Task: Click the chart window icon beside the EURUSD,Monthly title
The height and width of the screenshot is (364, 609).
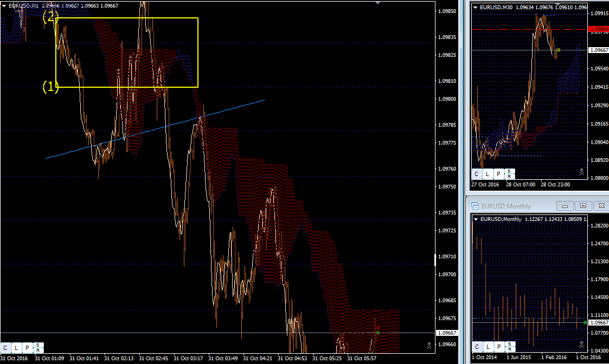Action: (x=475, y=206)
